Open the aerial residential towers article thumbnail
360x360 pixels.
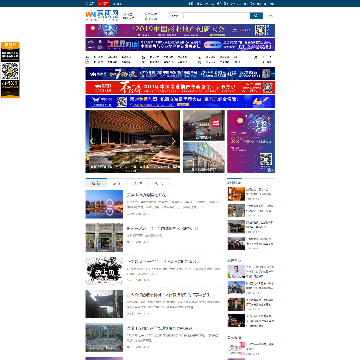(104, 337)
